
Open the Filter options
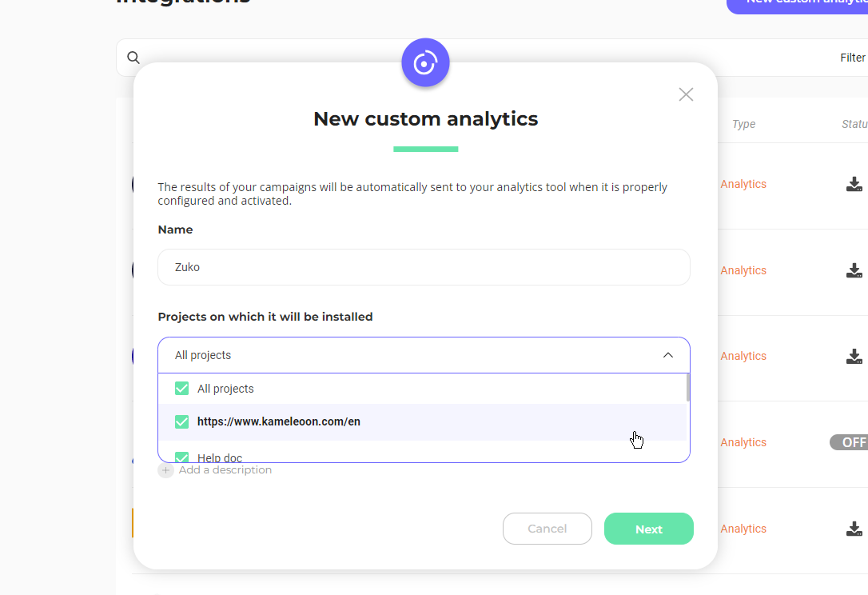click(x=852, y=58)
